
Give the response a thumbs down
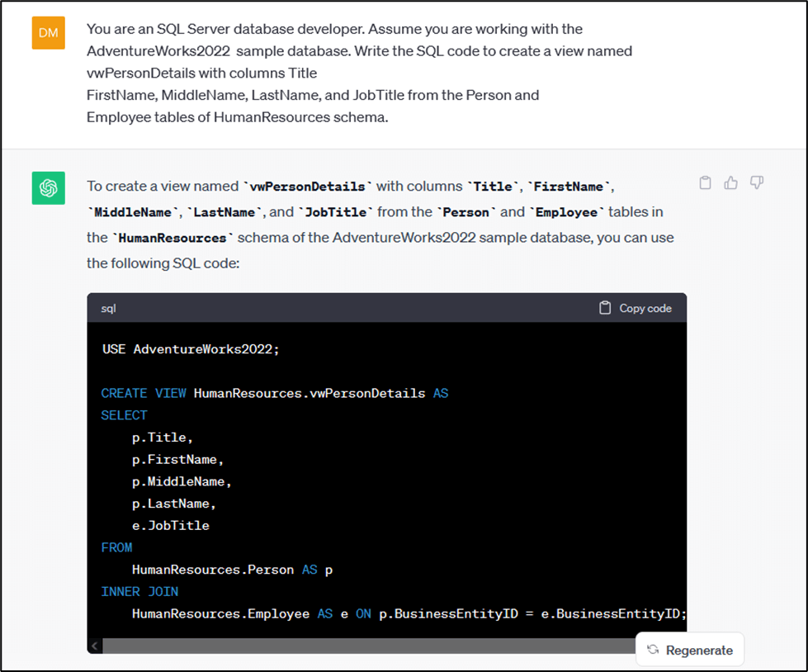(757, 183)
